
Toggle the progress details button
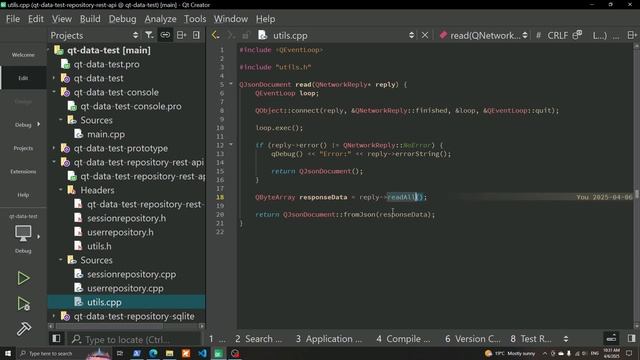point(611,338)
